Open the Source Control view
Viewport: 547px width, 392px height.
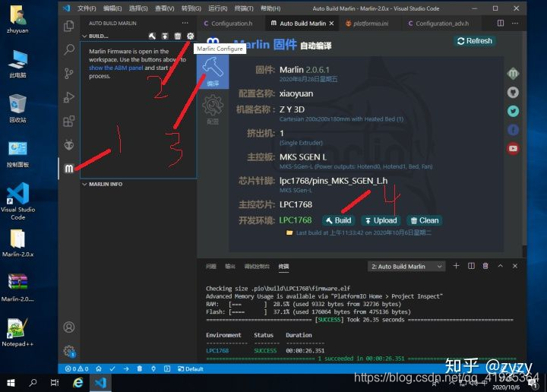pyautogui.click(x=68, y=73)
